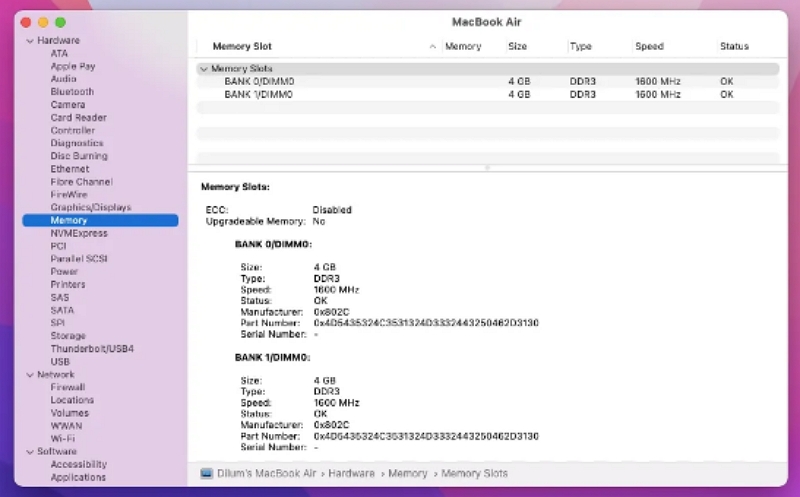The width and height of the screenshot is (800, 497).
Task: Click the Memory Slots: heading in details
Action: pyautogui.click(x=235, y=187)
